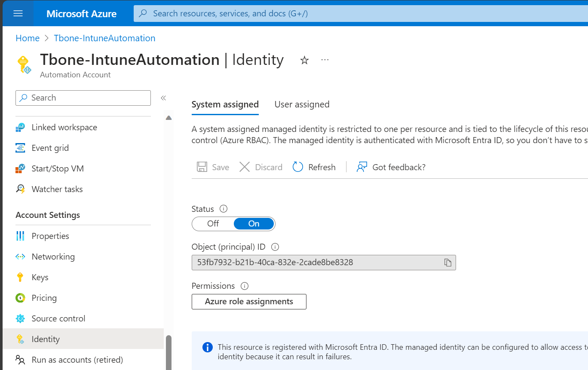Open Azure role assignments
Viewport: 588px width, 370px height.
[248, 301]
